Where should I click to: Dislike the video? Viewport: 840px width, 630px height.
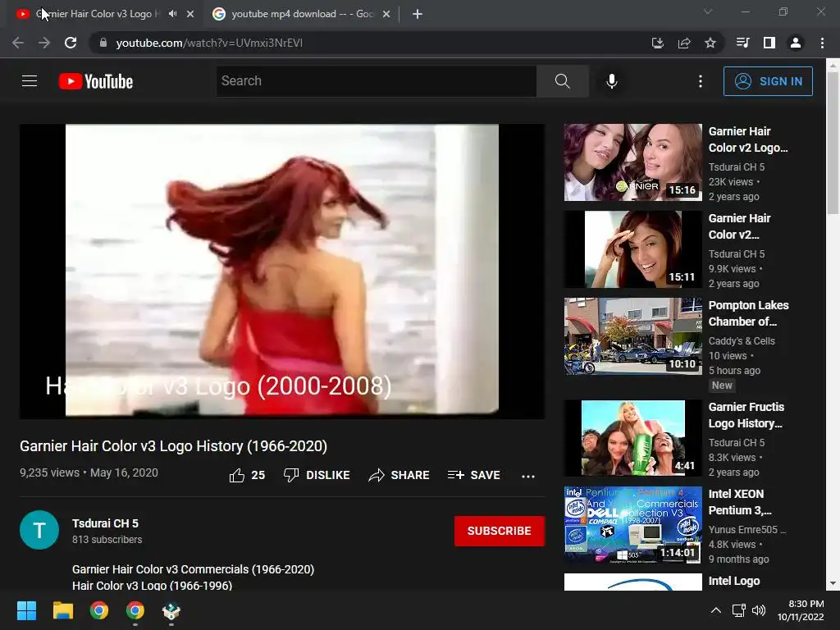click(317, 475)
